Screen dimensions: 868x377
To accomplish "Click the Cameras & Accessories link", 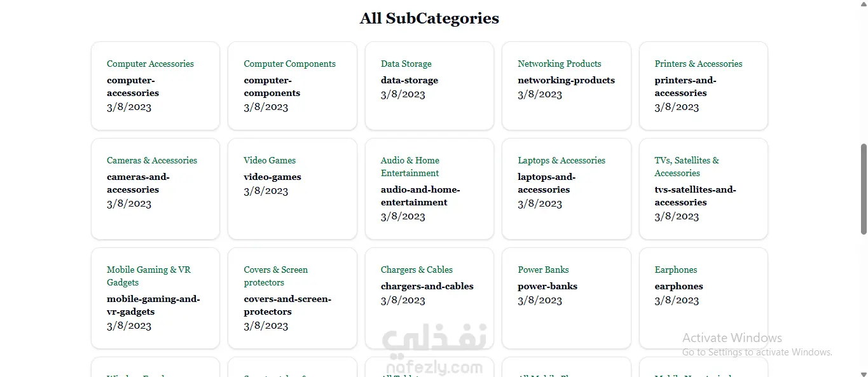I will click(152, 160).
